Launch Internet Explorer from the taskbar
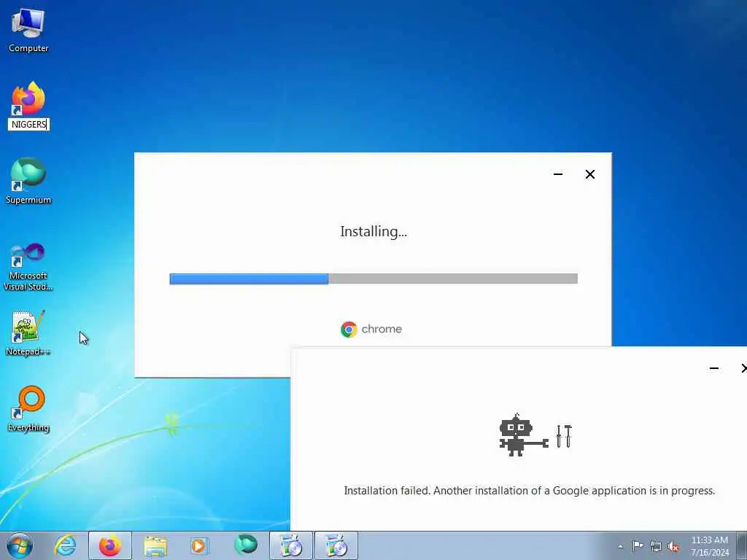The image size is (747, 560). [x=65, y=545]
